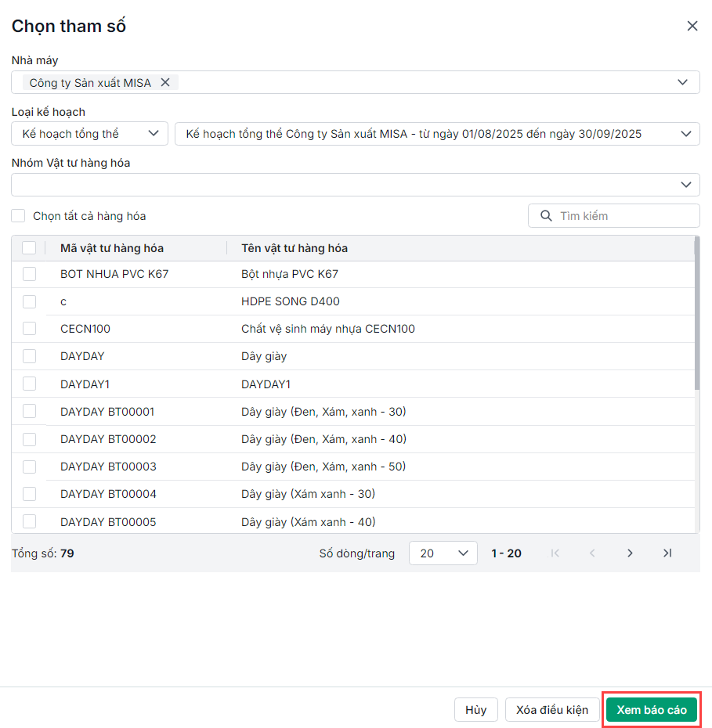This screenshot has height=728, width=712.
Task: Click the previous page arrow
Action: pos(592,553)
